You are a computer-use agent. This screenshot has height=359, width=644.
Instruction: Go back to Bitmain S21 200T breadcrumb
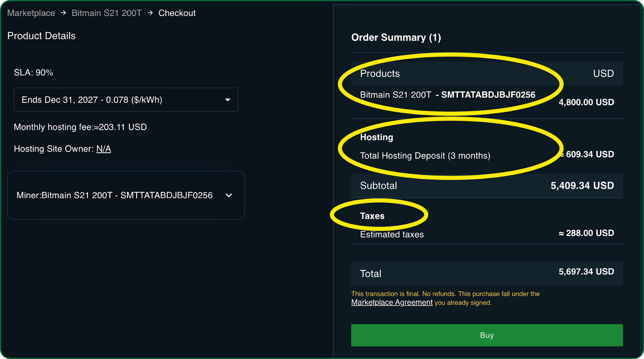click(107, 13)
